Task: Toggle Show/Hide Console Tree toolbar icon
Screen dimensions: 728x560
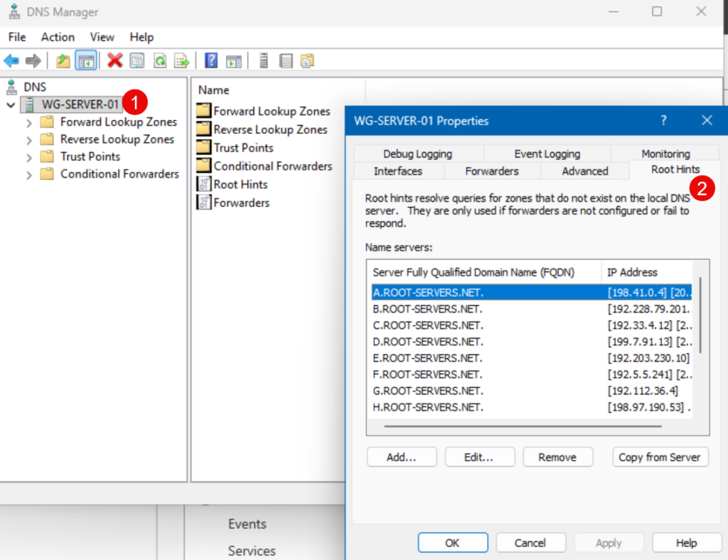Action: [86, 61]
